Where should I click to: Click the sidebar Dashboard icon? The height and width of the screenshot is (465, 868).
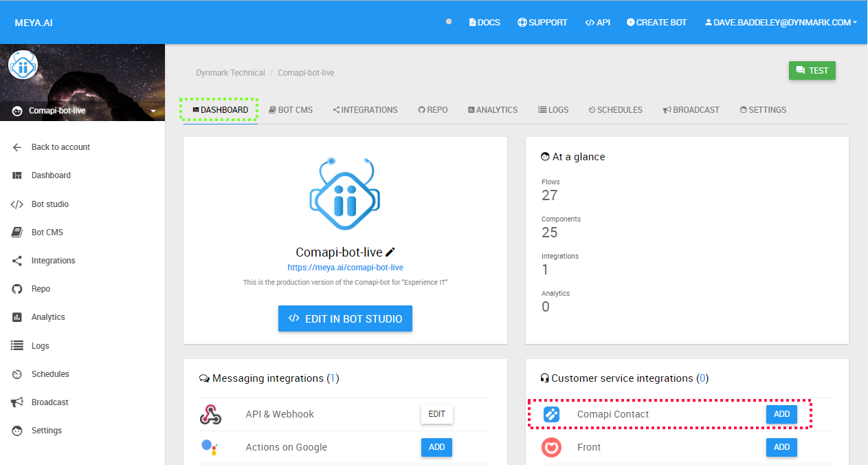point(17,175)
